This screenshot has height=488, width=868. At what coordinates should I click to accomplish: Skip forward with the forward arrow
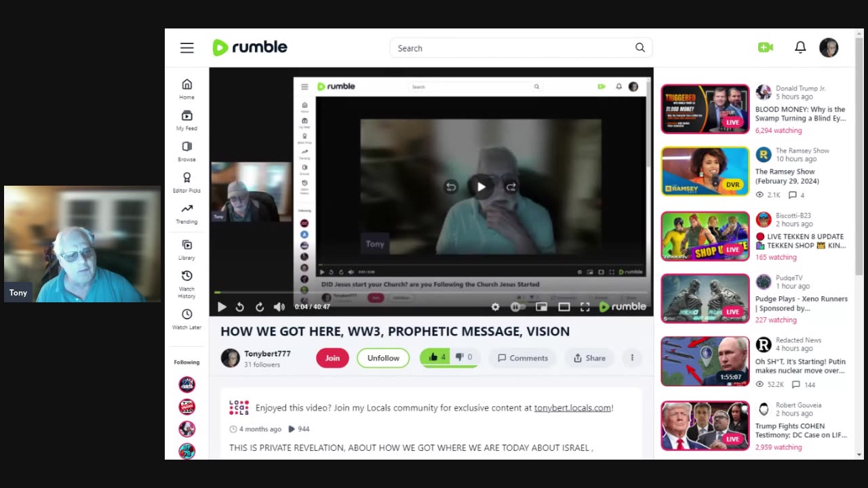[259, 307]
